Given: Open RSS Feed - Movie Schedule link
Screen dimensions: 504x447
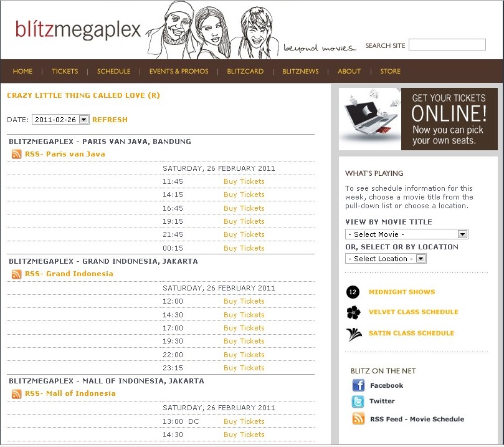Looking at the screenshot, I should (417, 420).
